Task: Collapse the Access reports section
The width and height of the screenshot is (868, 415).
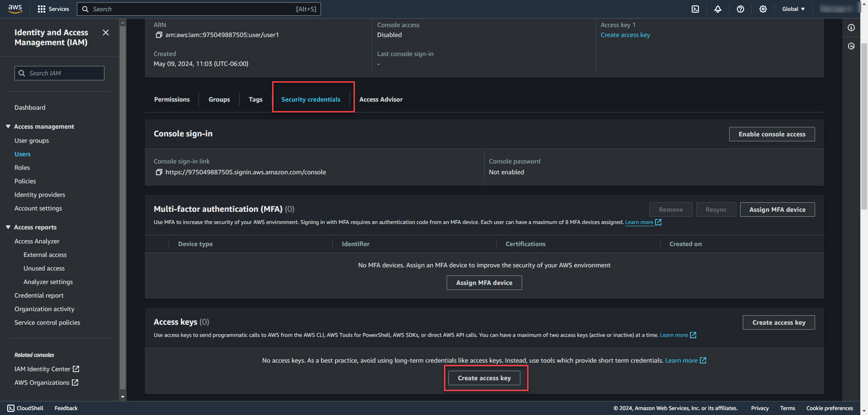Action: [x=8, y=227]
